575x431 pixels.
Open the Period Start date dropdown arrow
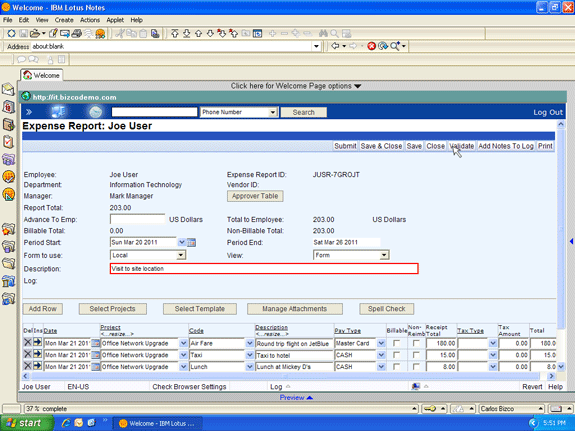[x=182, y=242]
